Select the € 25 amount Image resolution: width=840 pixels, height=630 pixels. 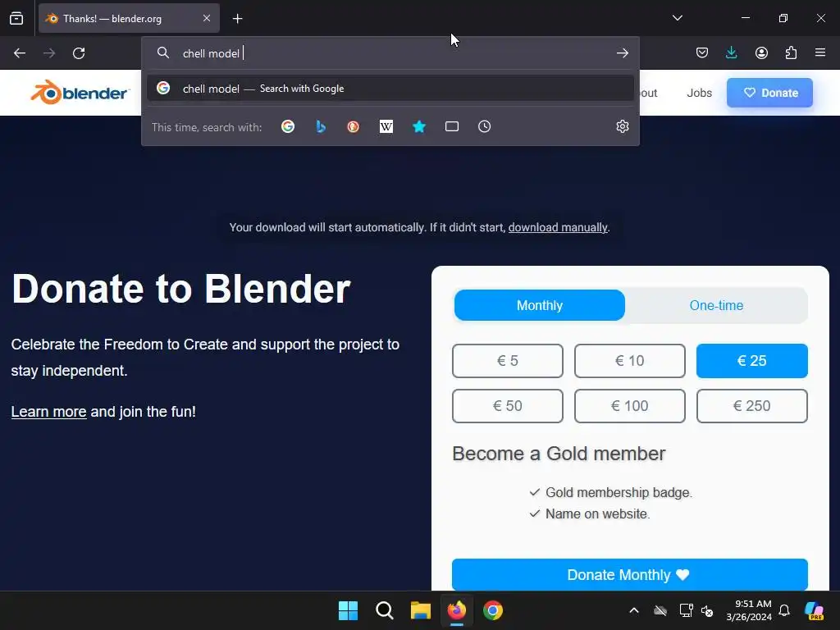pos(751,361)
